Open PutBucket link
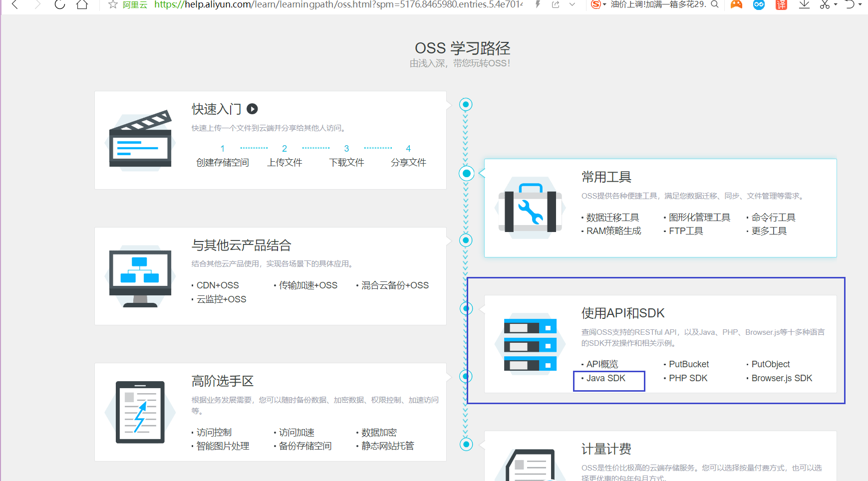 pyautogui.click(x=689, y=364)
